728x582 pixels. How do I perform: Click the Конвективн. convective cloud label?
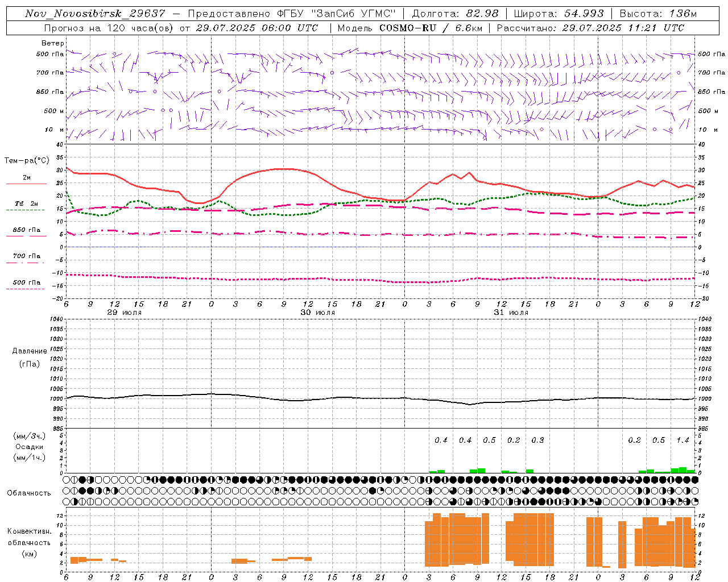tap(29, 531)
